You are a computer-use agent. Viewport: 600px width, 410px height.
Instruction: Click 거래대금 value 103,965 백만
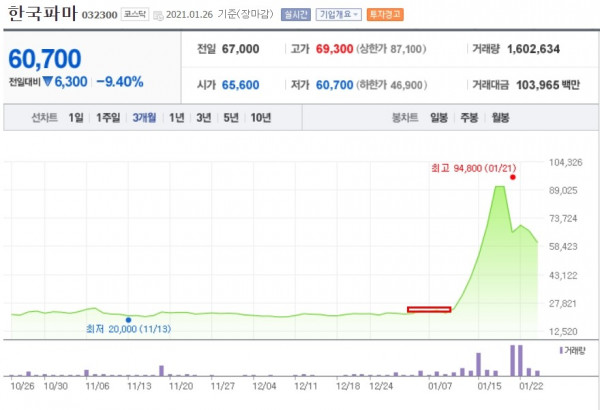548,85
